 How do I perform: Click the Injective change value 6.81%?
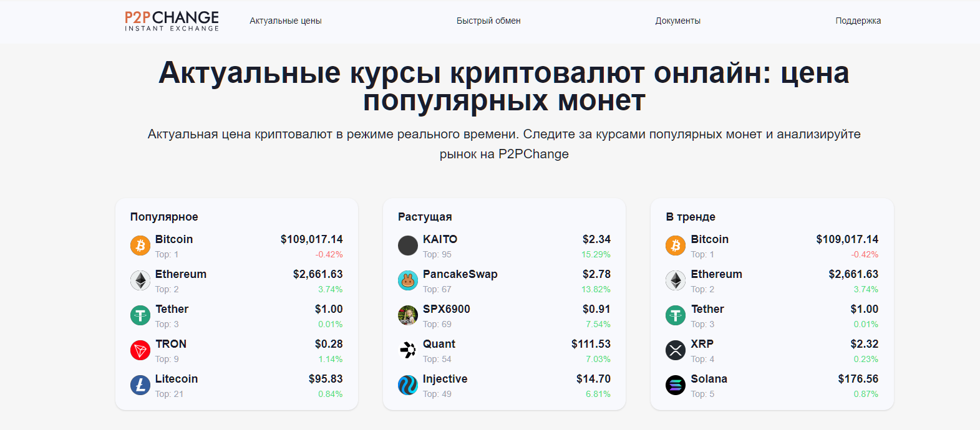(598, 394)
